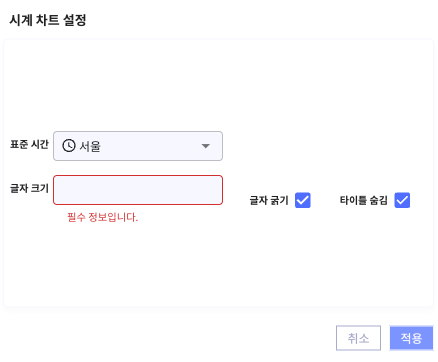This screenshot has height=362, width=438.
Task: Click the clock icon in the timezone field
Action: click(69, 146)
